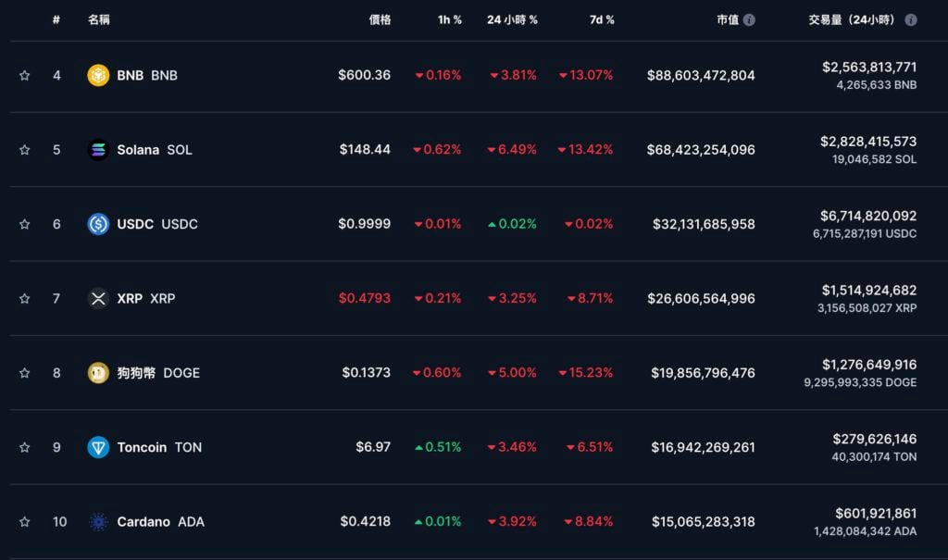The image size is (948, 560).
Task: Click the XRP coin logo icon
Action: (98, 298)
